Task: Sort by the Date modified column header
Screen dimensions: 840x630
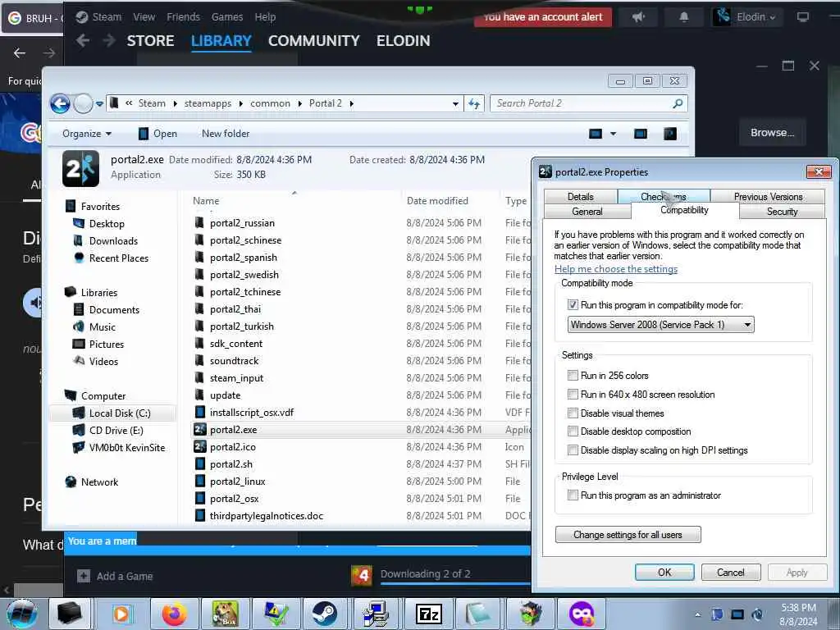Action: click(x=437, y=201)
